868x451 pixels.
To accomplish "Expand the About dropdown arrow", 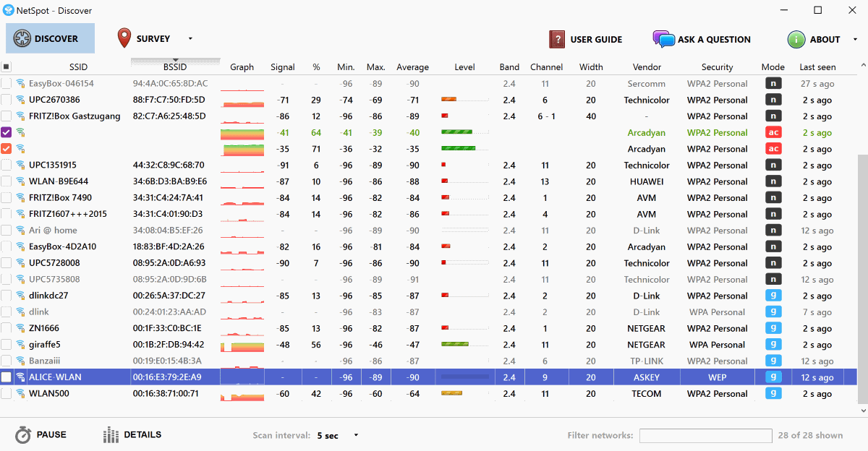I will (x=855, y=39).
